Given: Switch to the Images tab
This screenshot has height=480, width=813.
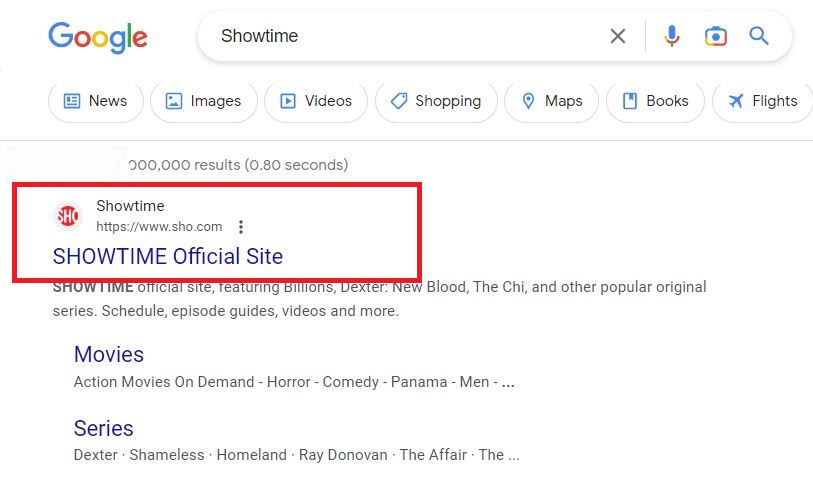Looking at the screenshot, I should 204,101.
